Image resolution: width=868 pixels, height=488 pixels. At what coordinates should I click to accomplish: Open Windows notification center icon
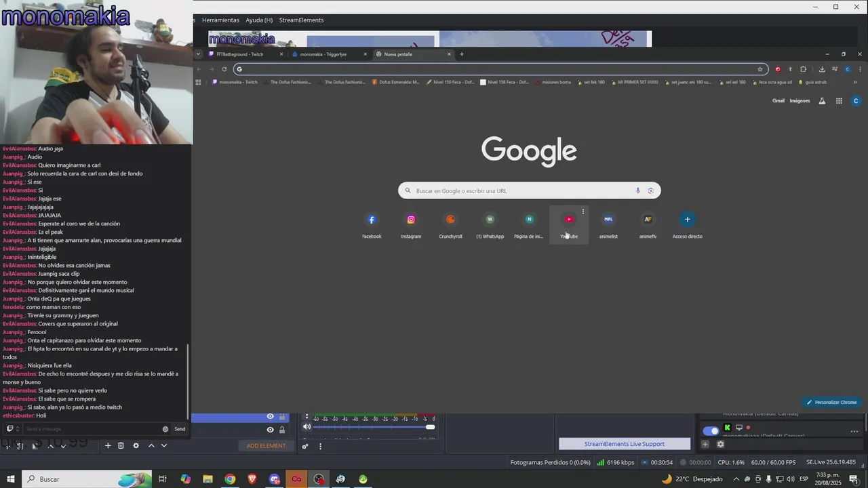click(x=854, y=479)
